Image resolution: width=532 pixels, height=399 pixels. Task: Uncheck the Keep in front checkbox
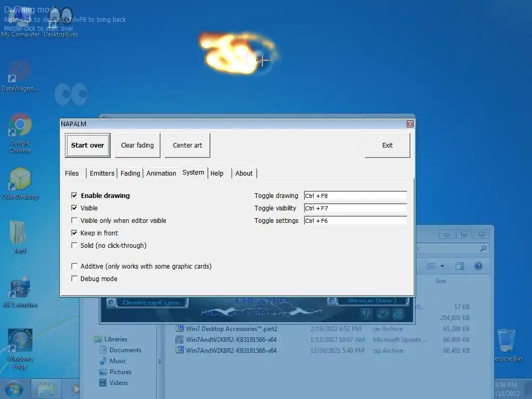pos(74,233)
